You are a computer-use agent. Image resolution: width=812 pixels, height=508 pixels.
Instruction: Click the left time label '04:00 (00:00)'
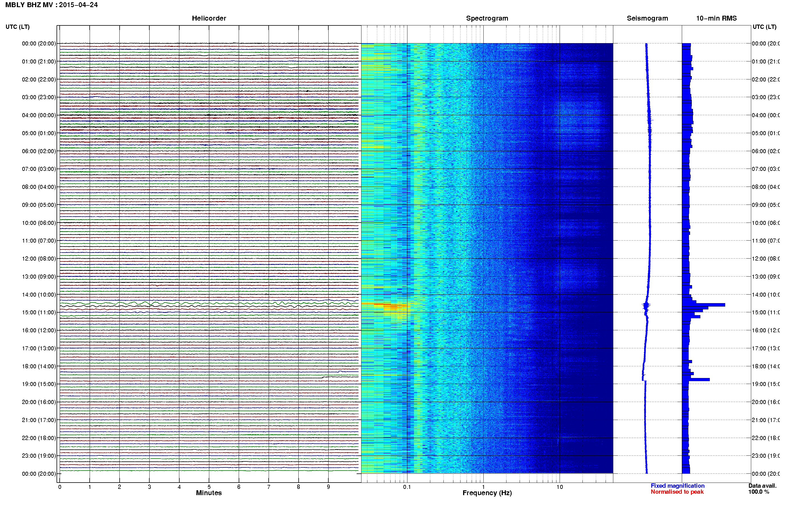point(39,115)
